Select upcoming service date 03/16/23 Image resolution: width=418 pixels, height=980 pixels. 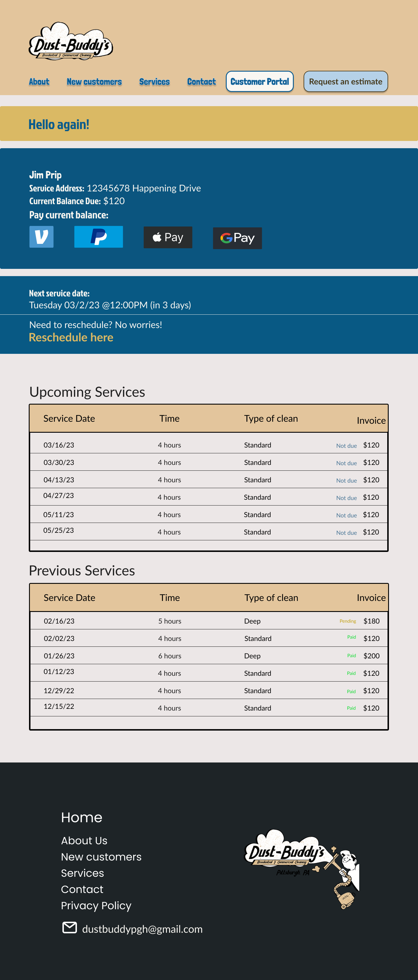(59, 445)
